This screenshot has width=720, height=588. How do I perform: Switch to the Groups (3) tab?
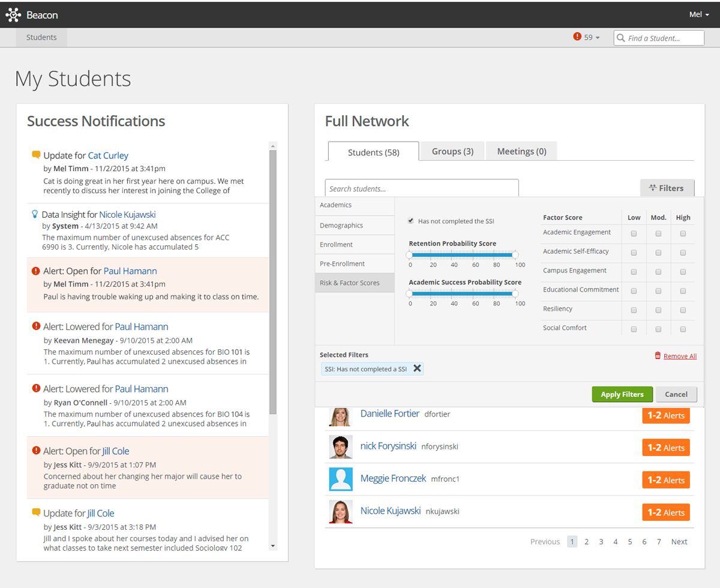(x=452, y=151)
